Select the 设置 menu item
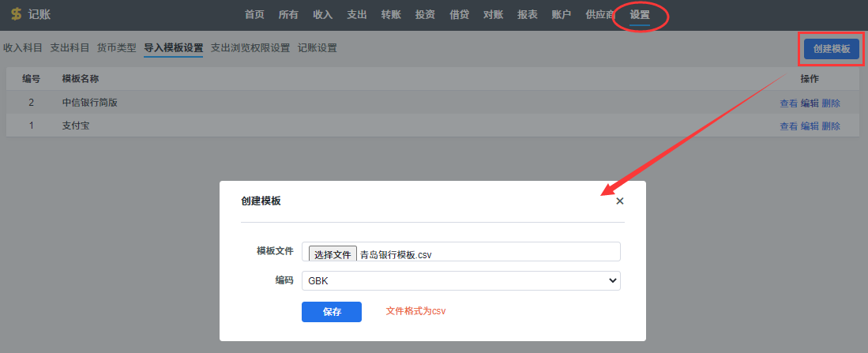 tap(640, 15)
